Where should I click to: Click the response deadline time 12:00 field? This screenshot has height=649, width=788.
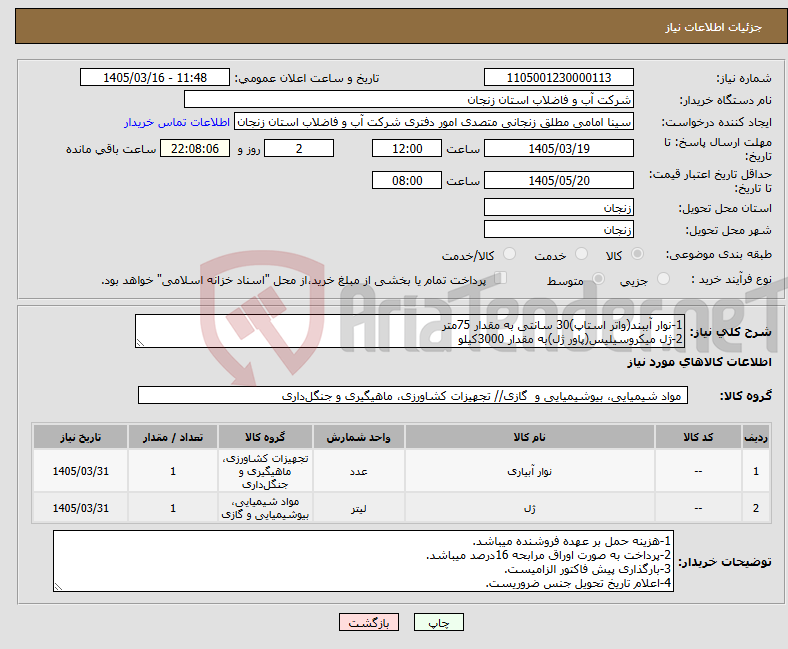pyautogui.click(x=407, y=148)
